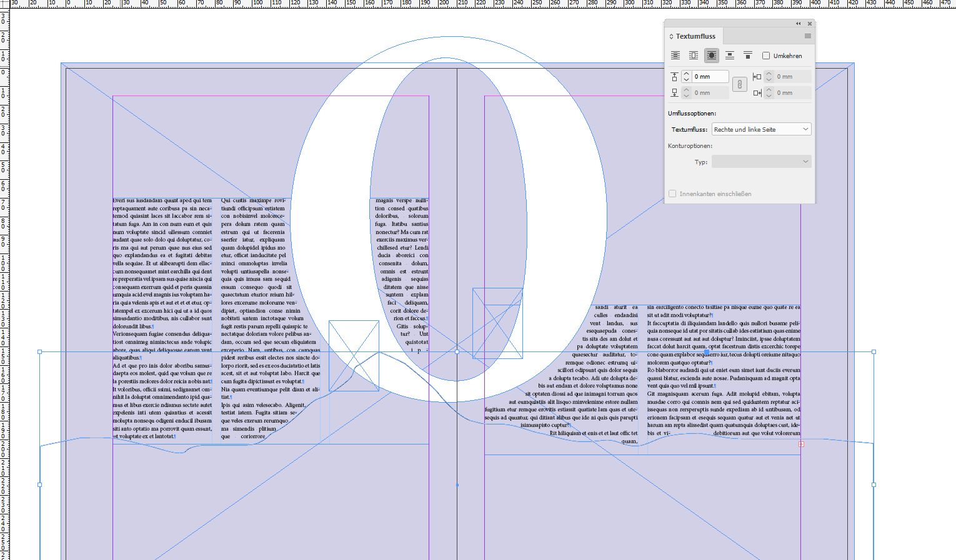Click the 0 mm top offset input field
The height and width of the screenshot is (560, 956).
[710, 76]
